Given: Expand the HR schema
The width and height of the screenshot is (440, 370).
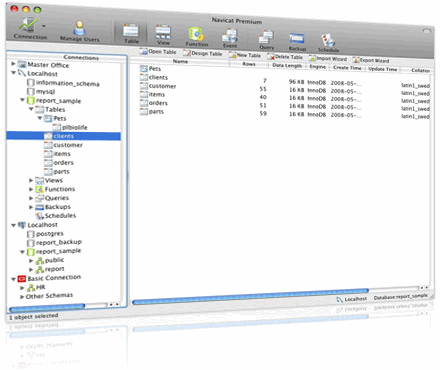Looking at the screenshot, I should 22,288.
